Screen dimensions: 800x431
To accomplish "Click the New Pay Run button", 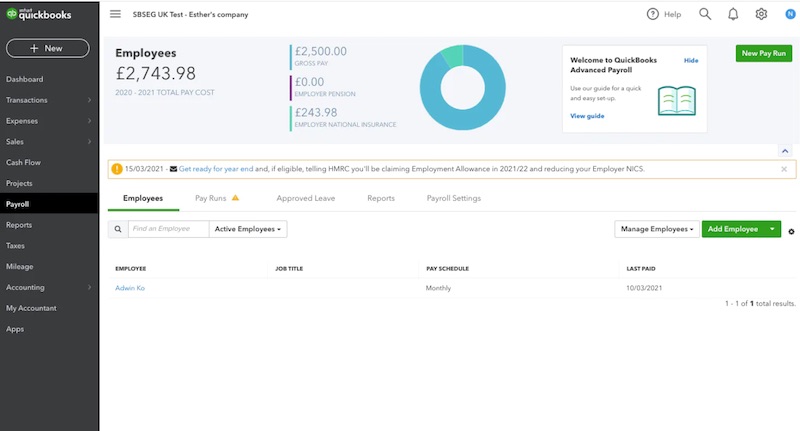I will tap(763, 53).
